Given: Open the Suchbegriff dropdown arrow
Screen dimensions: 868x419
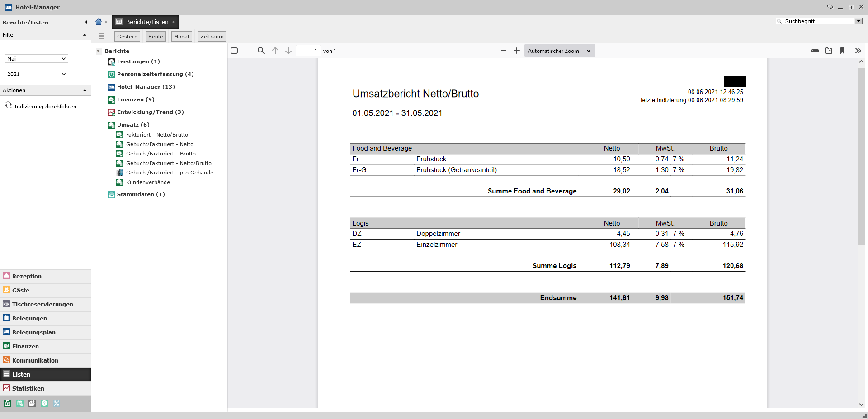Looking at the screenshot, I should (x=859, y=21).
